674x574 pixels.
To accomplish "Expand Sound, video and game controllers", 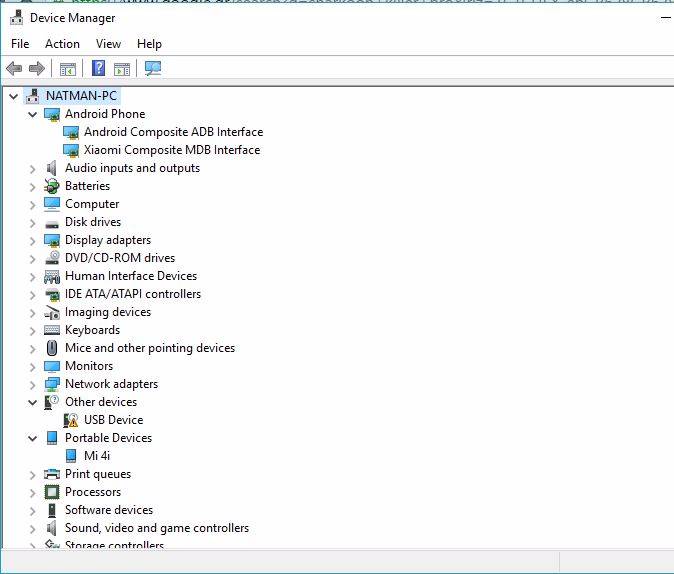I will click(x=33, y=528).
